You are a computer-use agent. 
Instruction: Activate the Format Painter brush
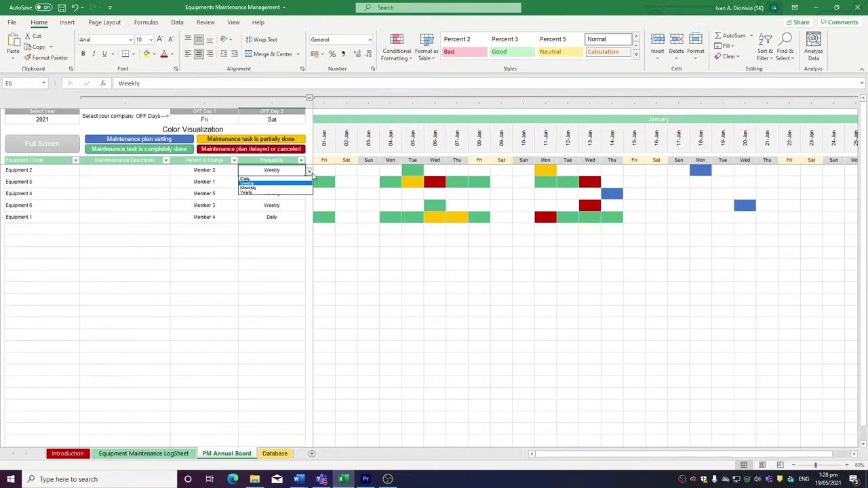[28, 58]
